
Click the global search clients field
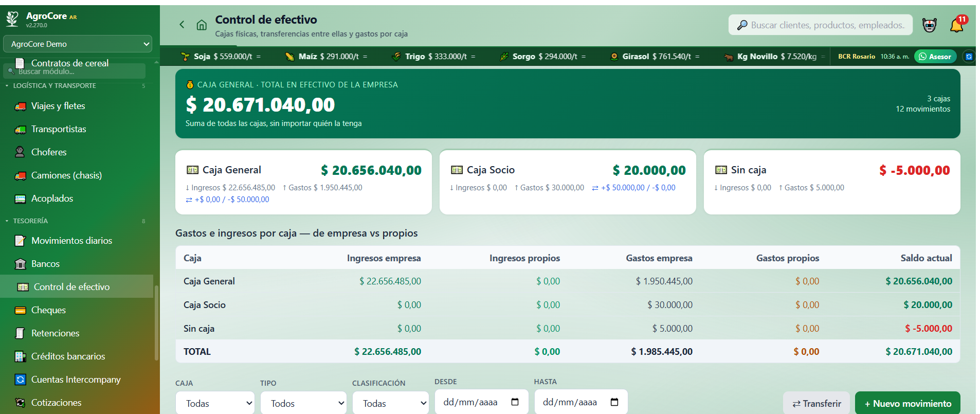click(820, 25)
